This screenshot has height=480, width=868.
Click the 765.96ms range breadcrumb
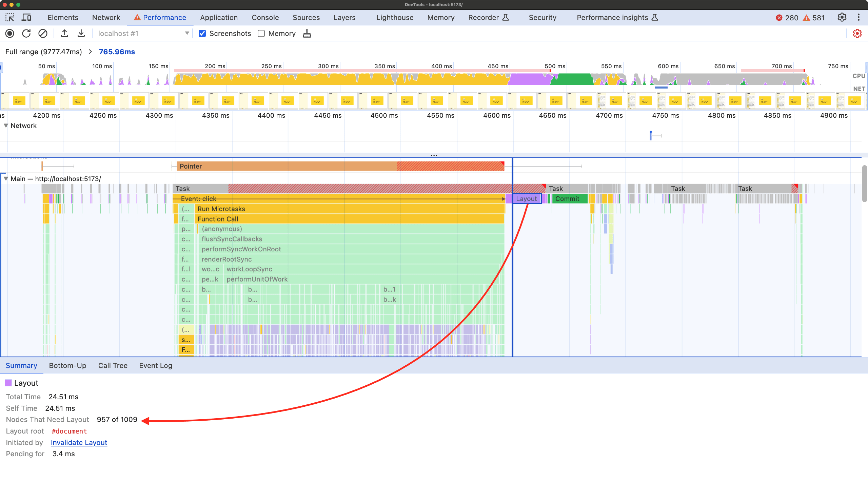(117, 52)
